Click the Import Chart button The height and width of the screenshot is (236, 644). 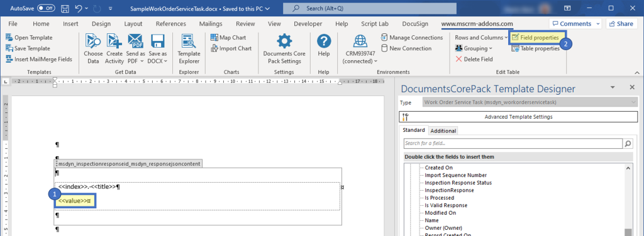coord(231,48)
